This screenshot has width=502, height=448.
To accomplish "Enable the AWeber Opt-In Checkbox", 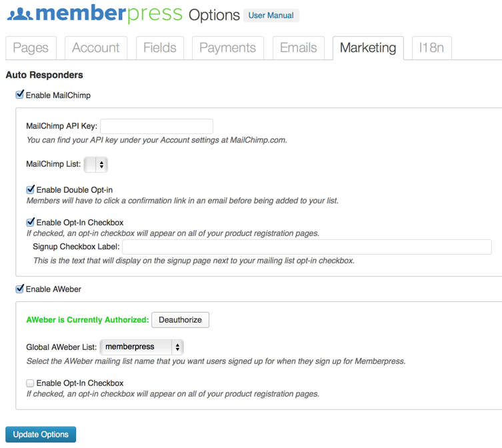I will [x=30, y=383].
